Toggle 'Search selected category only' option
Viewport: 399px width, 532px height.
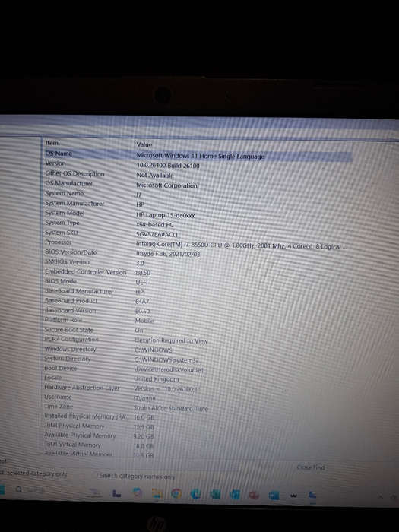(x=33, y=473)
